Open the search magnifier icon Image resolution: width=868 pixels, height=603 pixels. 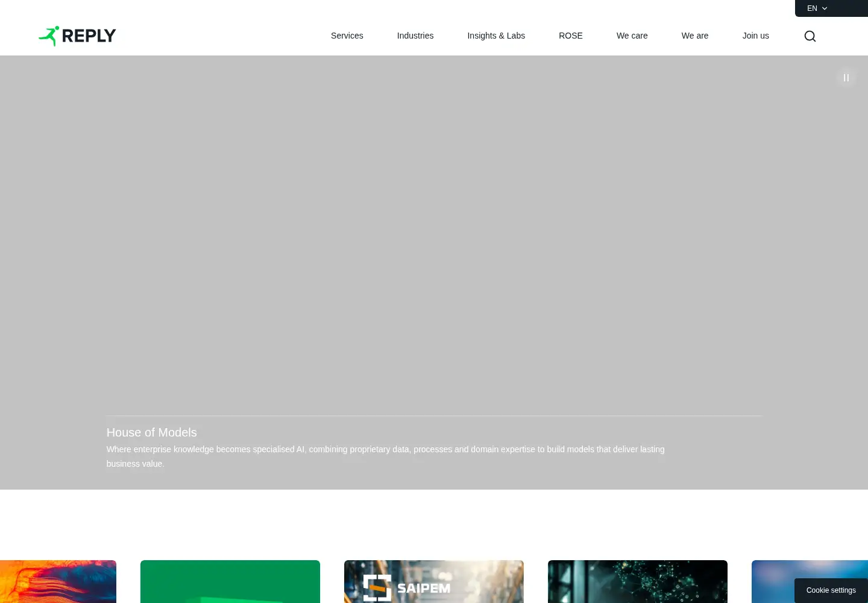pos(810,36)
